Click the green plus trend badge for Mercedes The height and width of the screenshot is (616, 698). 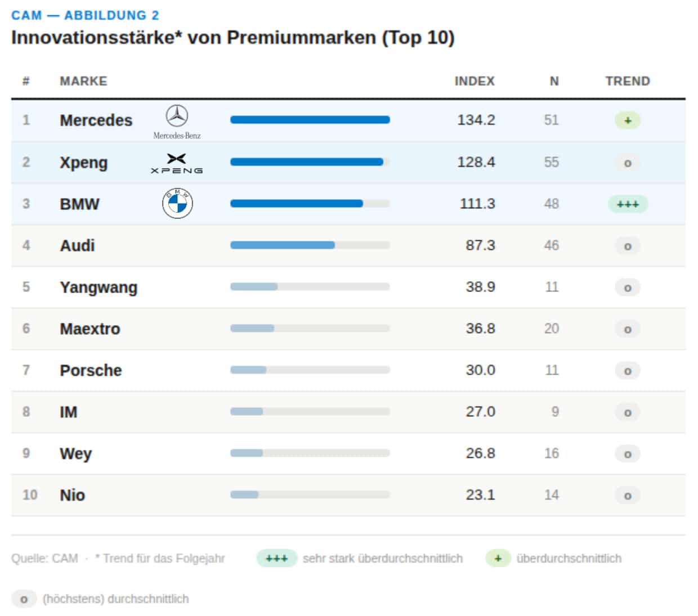(x=627, y=120)
